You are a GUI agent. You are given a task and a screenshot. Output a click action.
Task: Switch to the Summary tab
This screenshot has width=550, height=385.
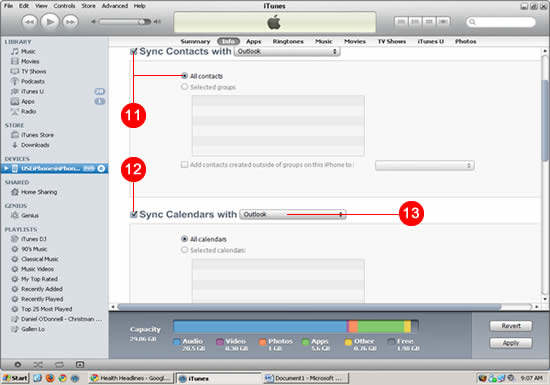click(195, 41)
